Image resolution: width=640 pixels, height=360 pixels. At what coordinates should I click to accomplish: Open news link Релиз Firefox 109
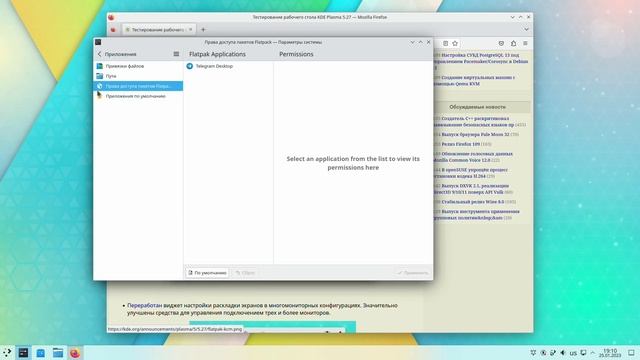(460, 144)
